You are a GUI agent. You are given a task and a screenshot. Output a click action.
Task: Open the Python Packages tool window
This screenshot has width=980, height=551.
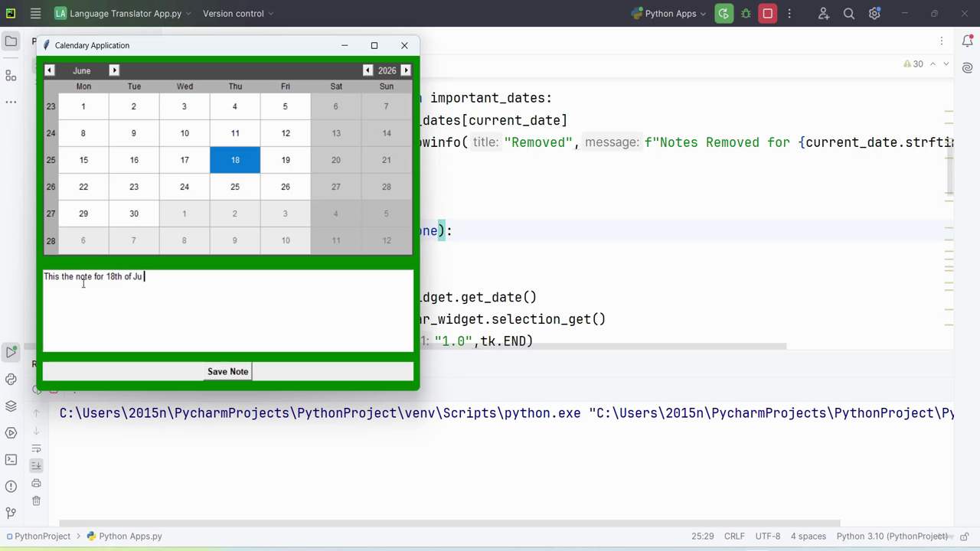[11, 406]
